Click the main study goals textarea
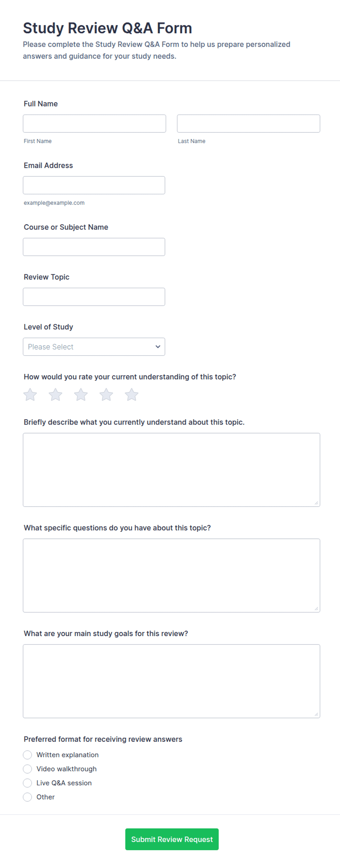The image size is (340, 868). [171, 681]
